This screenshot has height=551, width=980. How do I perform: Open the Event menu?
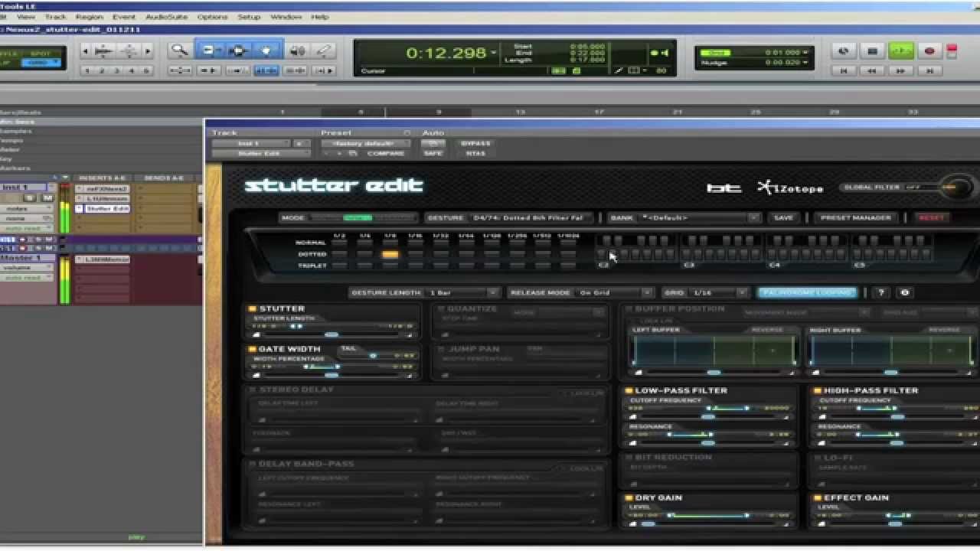(123, 17)
